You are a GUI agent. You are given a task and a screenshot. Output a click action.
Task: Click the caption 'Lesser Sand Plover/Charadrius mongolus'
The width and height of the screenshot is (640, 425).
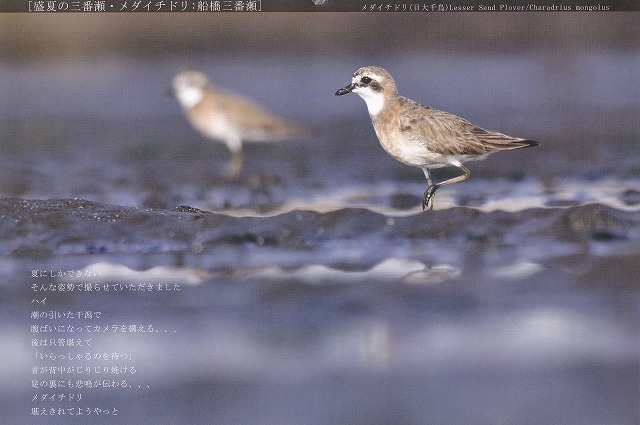click(529, 7)
